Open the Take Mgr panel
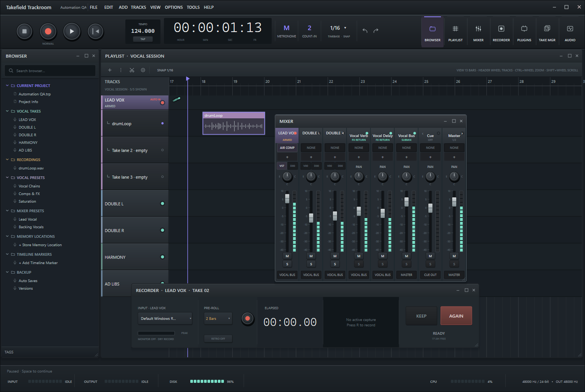 coord(547,32)
